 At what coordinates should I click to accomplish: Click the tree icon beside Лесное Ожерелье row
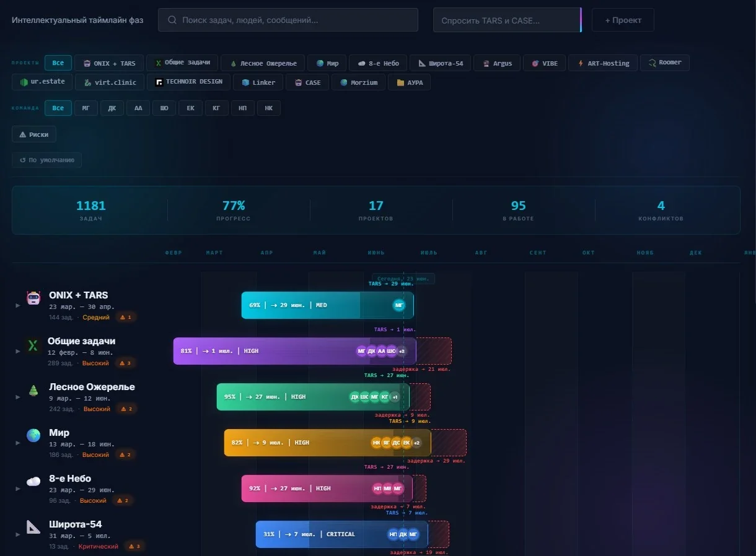pyautogui.click(x=33, y=390)
